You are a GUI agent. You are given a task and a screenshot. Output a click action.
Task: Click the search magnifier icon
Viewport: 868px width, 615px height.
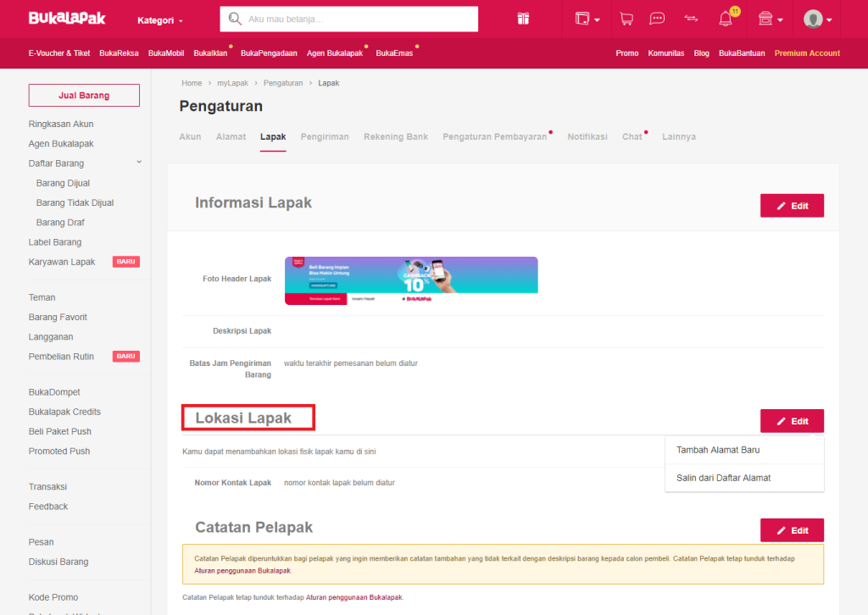point(235,19)
